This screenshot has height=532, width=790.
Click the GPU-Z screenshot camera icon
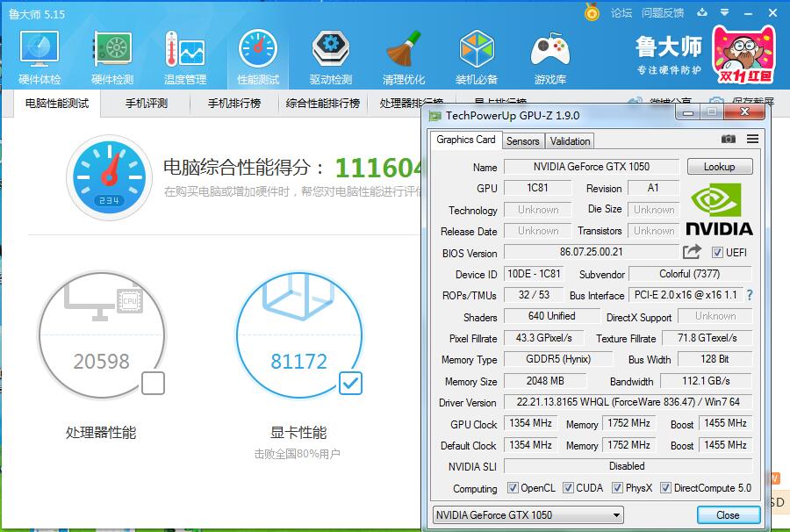[728, 139]
